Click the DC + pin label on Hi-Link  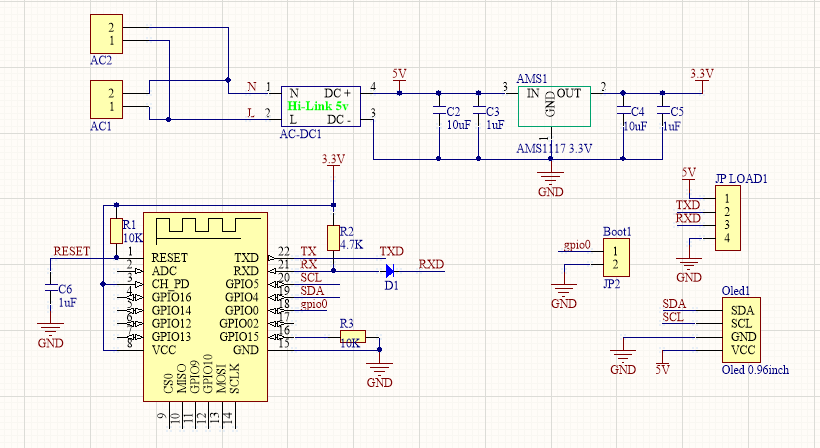tap(338, 94)
